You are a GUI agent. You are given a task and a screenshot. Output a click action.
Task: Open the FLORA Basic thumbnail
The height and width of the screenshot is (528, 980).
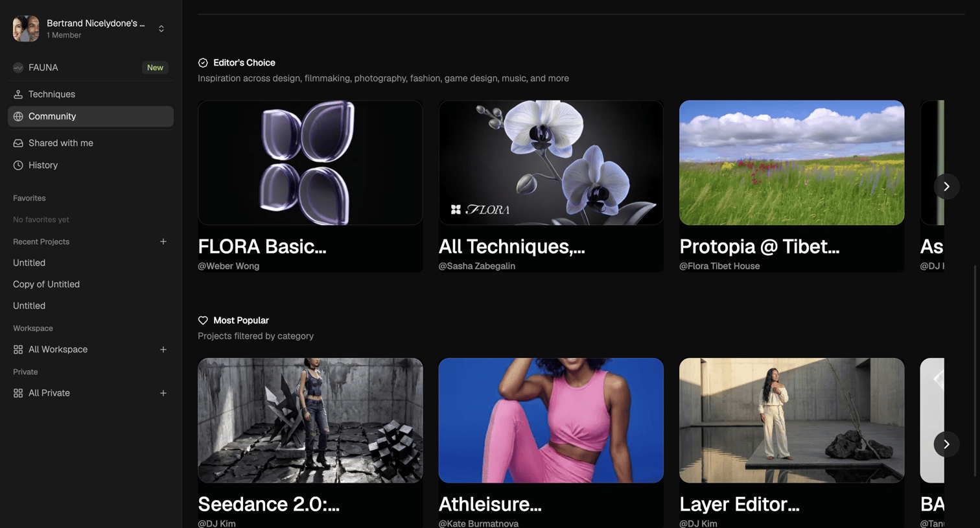310,163
